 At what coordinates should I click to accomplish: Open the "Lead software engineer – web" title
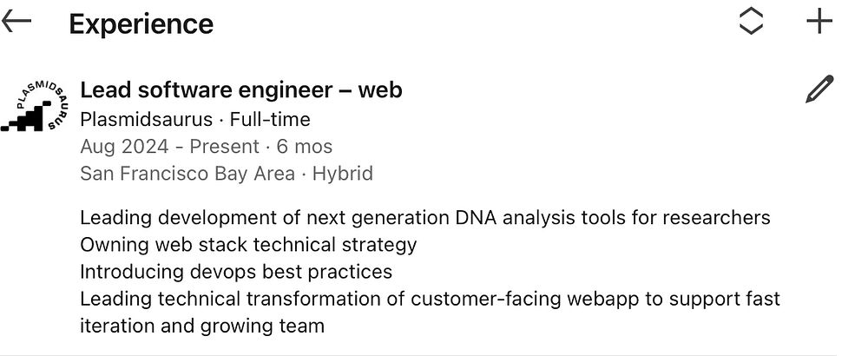tap(240, 90)
